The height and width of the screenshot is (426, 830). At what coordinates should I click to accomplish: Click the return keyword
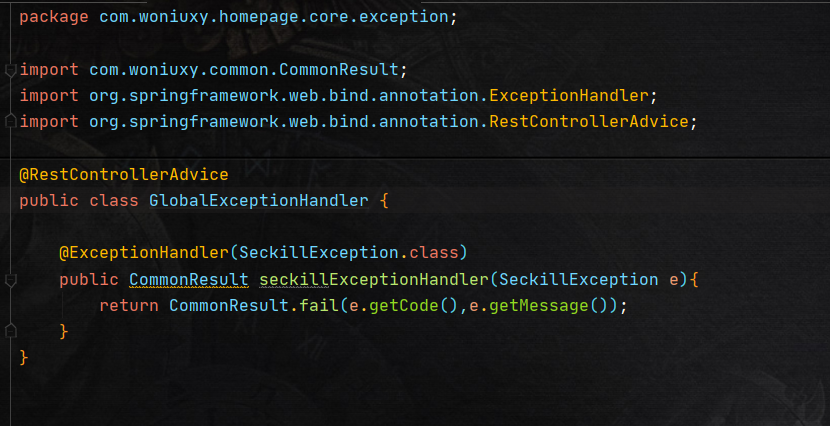coord(129,305)
